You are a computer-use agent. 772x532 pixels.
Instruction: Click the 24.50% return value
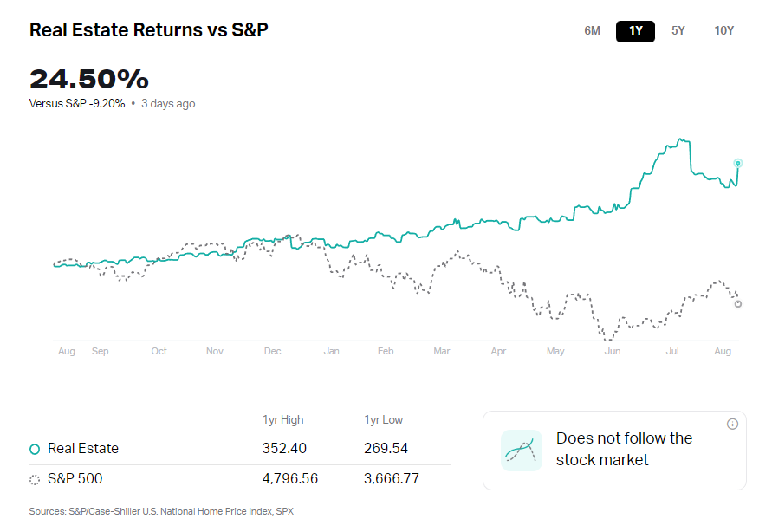[x=89, y=79]
